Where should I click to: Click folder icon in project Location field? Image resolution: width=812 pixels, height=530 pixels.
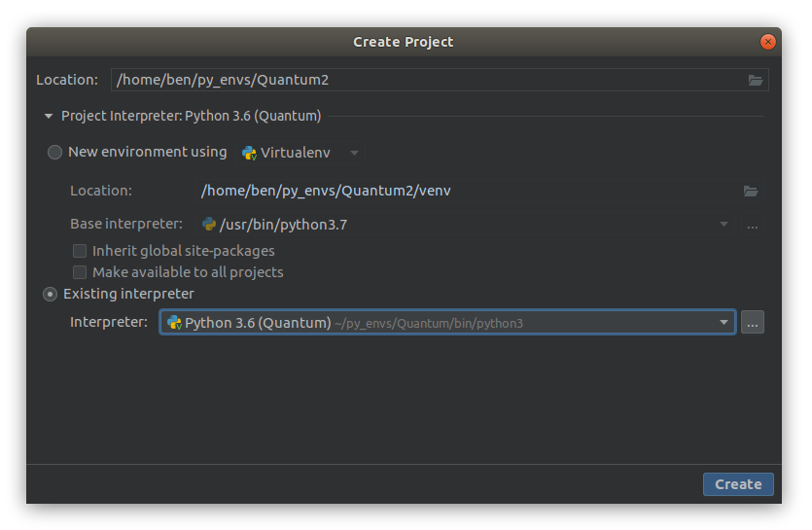[x=755, y=80]
